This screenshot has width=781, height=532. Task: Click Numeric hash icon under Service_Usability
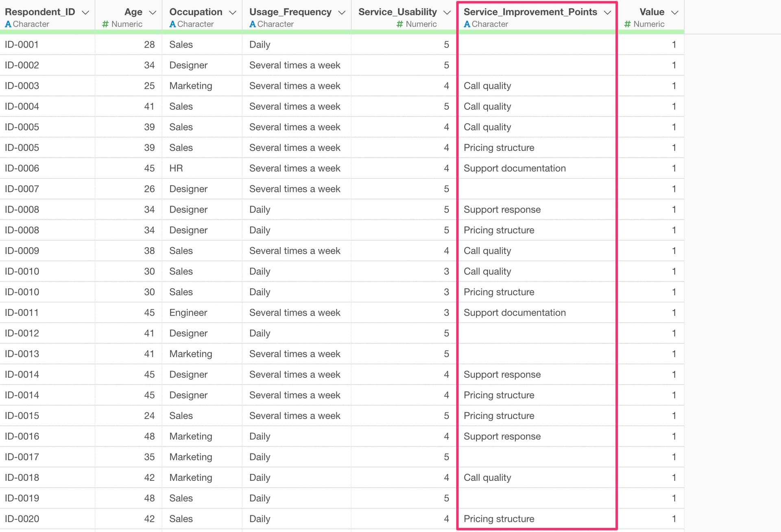coord(399,24)
